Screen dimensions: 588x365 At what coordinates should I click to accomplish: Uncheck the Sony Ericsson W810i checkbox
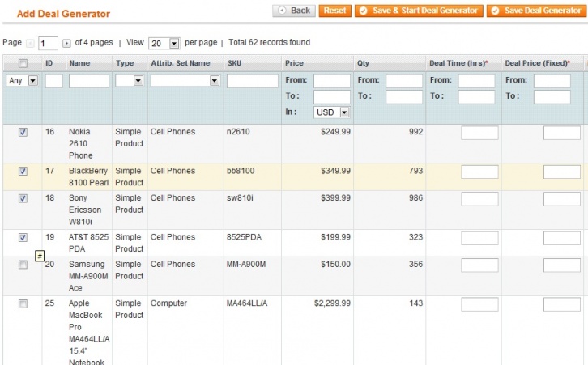[x=23, y=198]
